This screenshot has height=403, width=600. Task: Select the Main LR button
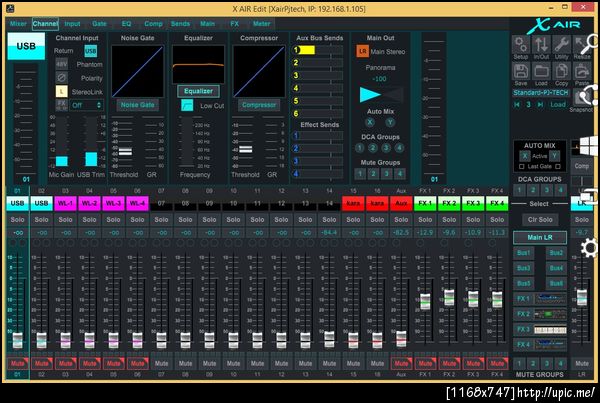[540, 237]
